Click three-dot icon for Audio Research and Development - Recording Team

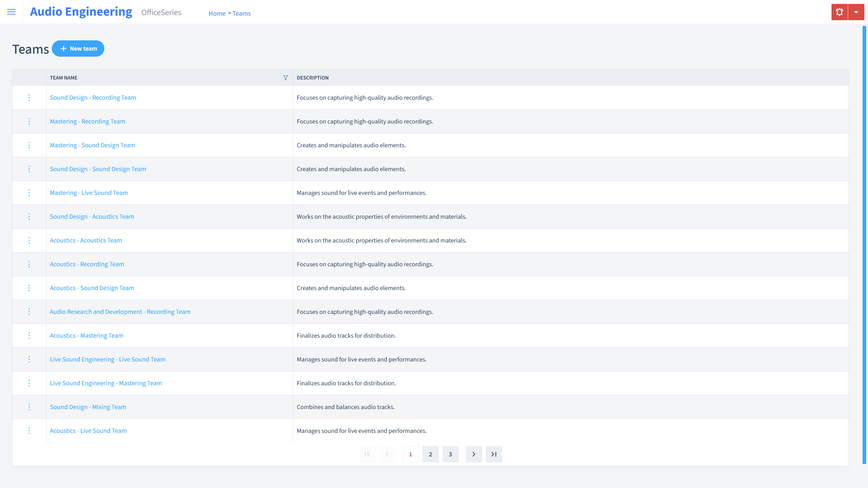tap(29, 312)
